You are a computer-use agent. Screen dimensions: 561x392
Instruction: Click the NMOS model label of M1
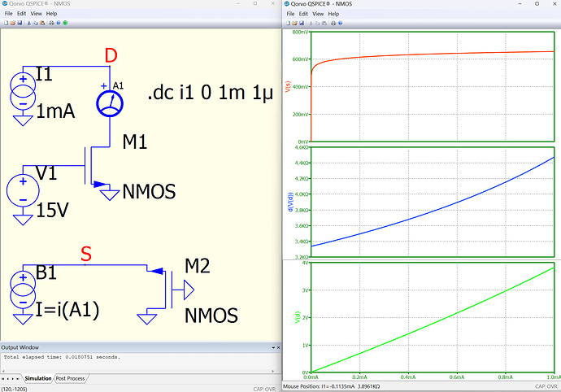(x=150, y=191)
